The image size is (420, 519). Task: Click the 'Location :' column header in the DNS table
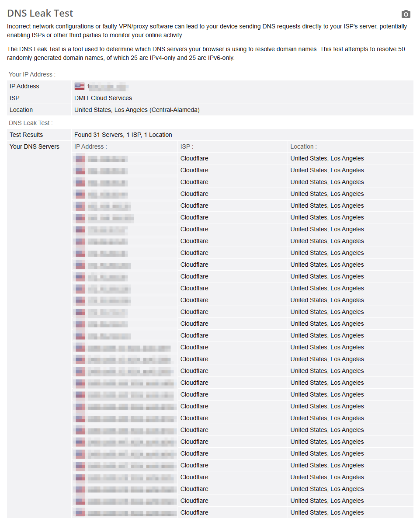303,146
